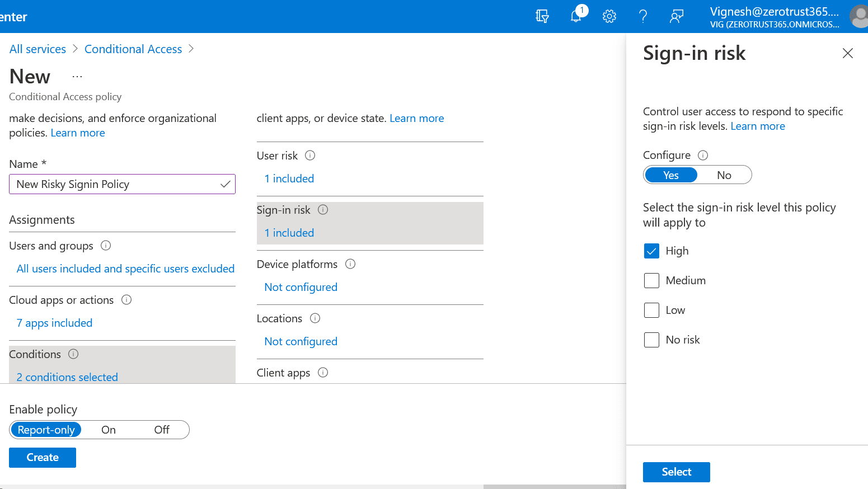Click the chevron after Conditional Access breadcrumb
The width and height of the screenshot is (868, 489).
click(x=191, y=49)
